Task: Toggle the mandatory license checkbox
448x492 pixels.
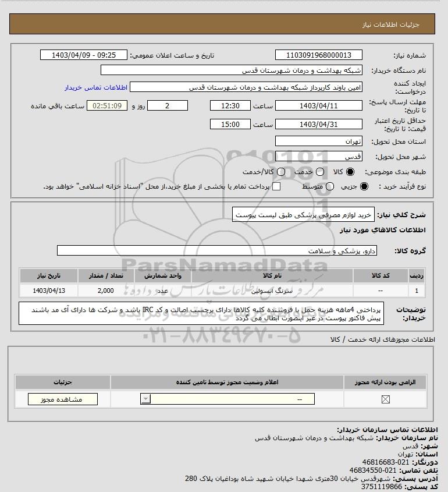Action: (385, 399)
